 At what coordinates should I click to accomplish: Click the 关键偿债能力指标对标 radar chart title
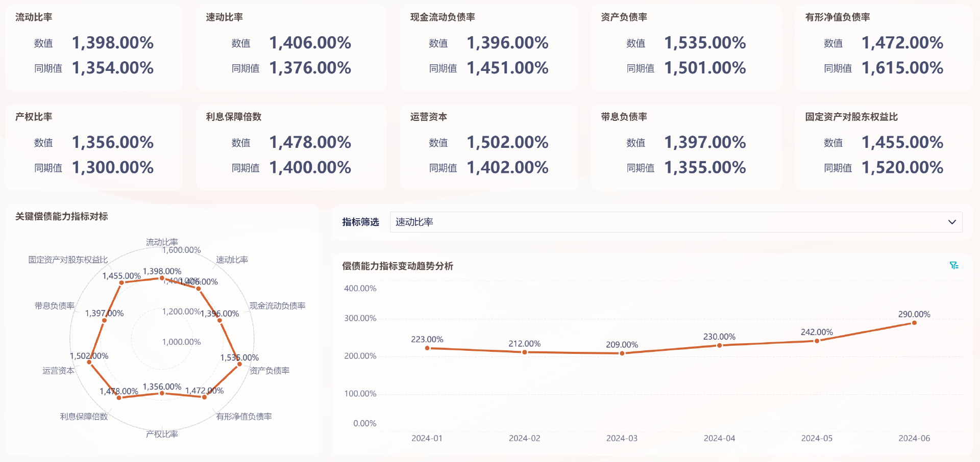[x=61, y=216]
